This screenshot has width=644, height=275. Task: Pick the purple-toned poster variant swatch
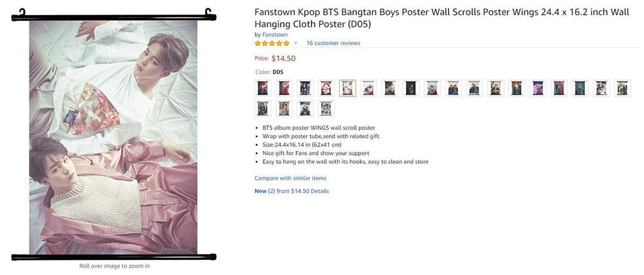[x=538, y=88]
